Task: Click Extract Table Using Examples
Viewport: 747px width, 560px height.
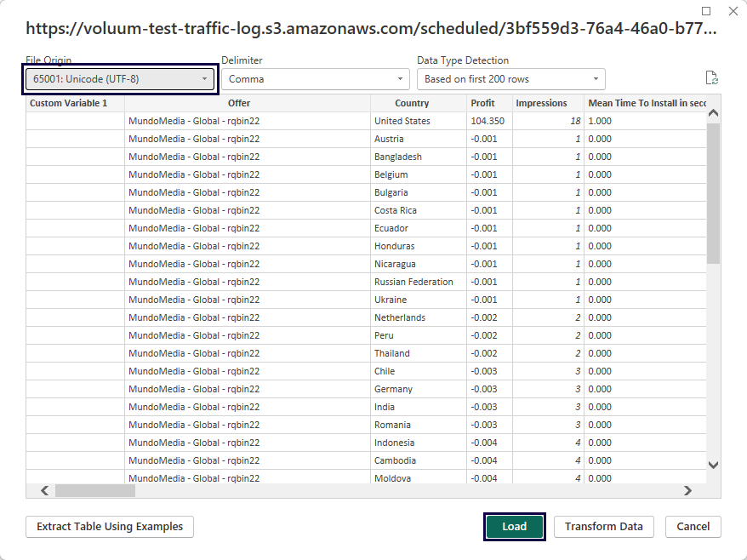Action: [110, 527]
